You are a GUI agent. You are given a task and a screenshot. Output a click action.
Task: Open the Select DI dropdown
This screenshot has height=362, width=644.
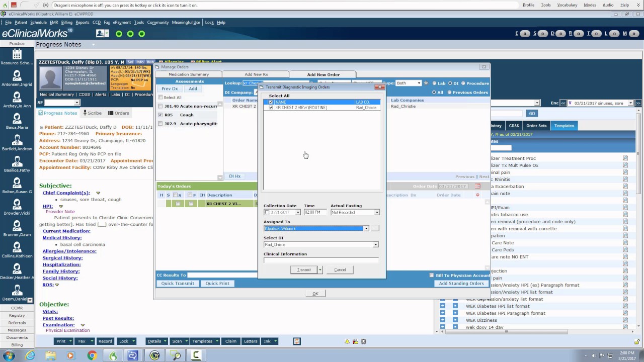point(375,245)
